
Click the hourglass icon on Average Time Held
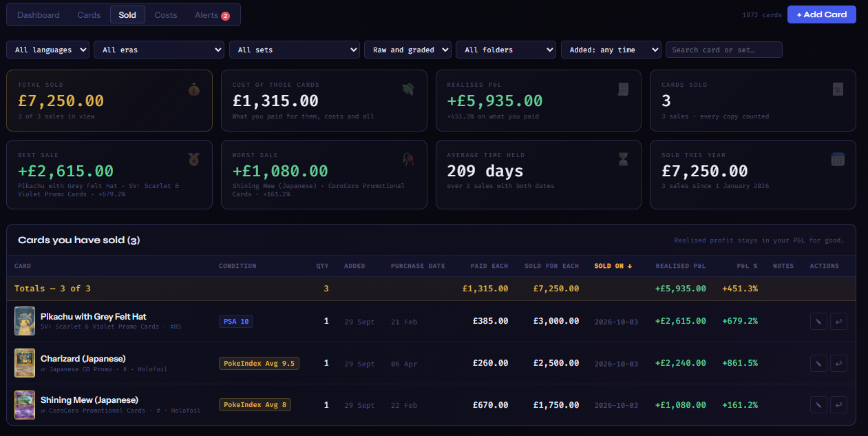623,159
